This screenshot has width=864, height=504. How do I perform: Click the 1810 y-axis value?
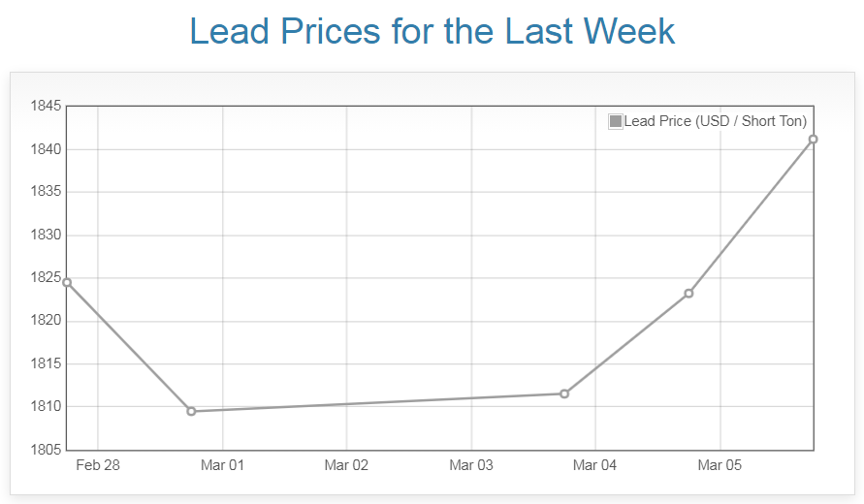pyautogui.click(x=46, y=406)
